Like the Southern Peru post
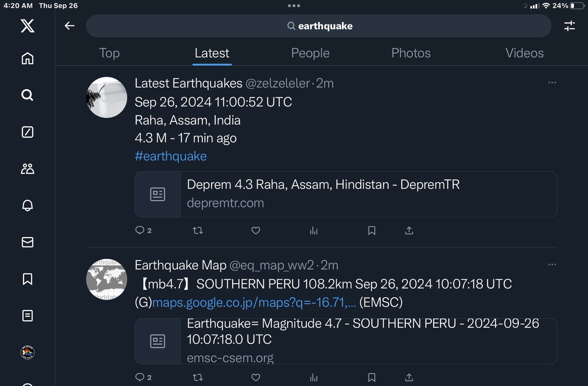588x386 pixels. coord(255,377)
